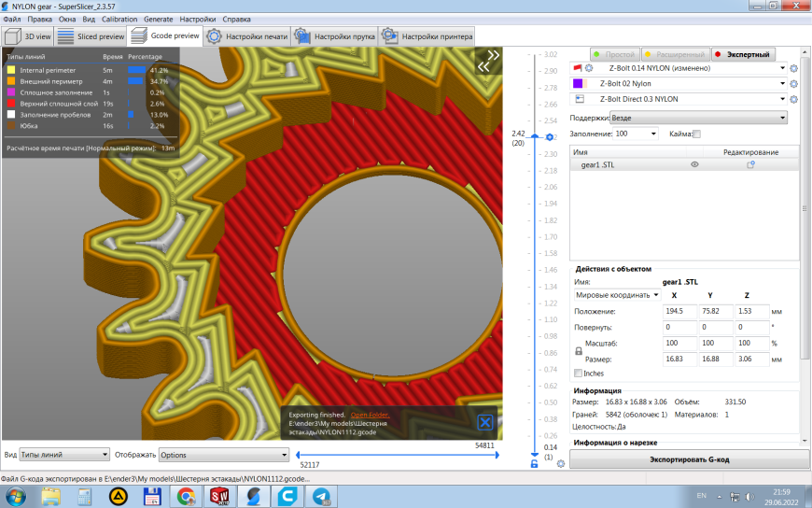Click the Z position field 1.53
Viewport: 812px width, 508px height.
[x=752, y=312]
